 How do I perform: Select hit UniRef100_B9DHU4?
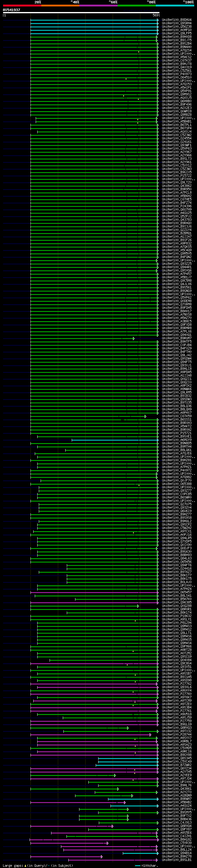click(x=176, y=20)
